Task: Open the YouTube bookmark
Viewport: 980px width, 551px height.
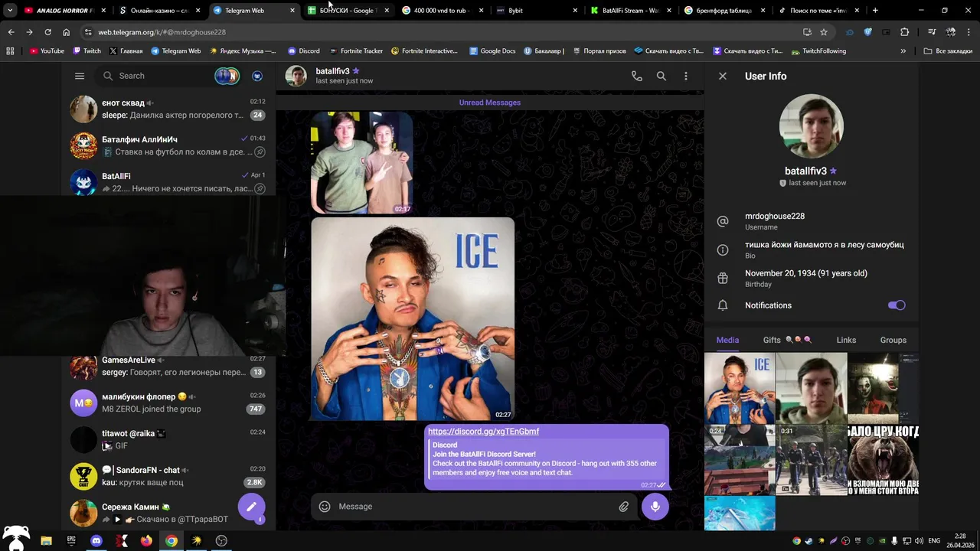Action: (x=47, y=51)
